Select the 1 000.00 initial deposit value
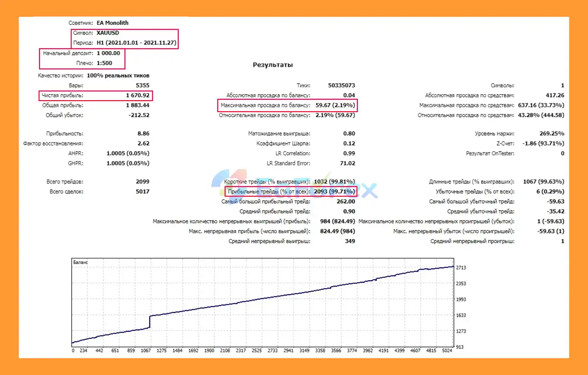 click(108, 53)
